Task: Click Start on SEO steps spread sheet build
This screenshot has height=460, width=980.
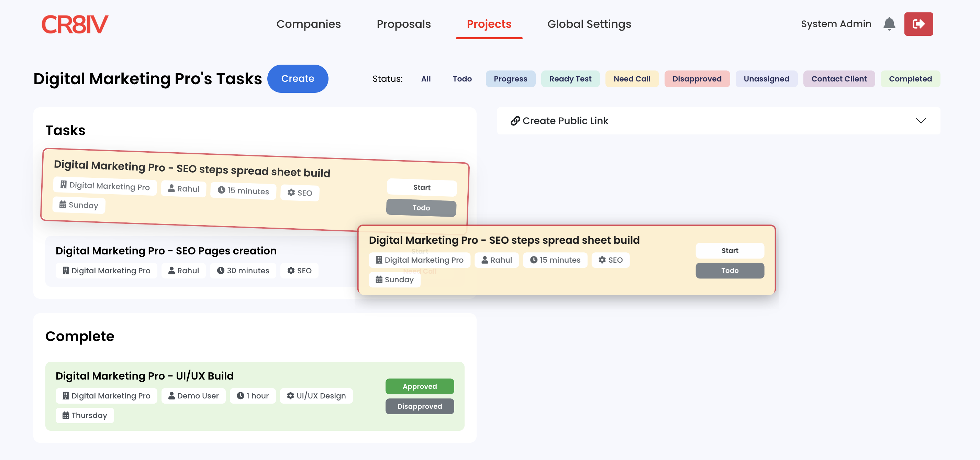Action: [x=422, y=187]
